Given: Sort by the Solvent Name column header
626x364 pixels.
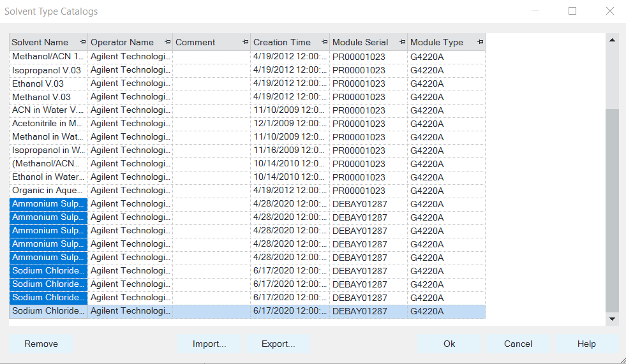Looking at the screenshot, I should point(40,42).
